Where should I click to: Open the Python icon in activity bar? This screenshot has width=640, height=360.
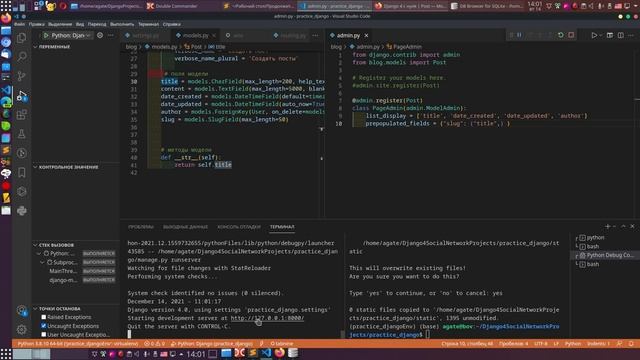coord(22,211)
